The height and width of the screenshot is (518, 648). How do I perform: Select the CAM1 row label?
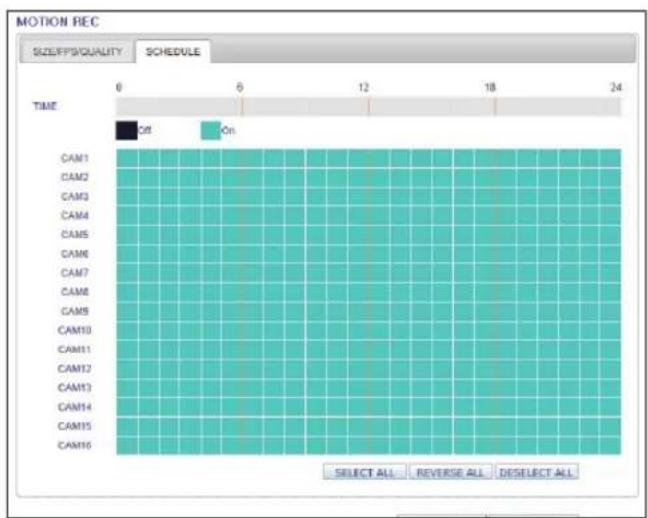pyautogui.click(x=75, y=158)
